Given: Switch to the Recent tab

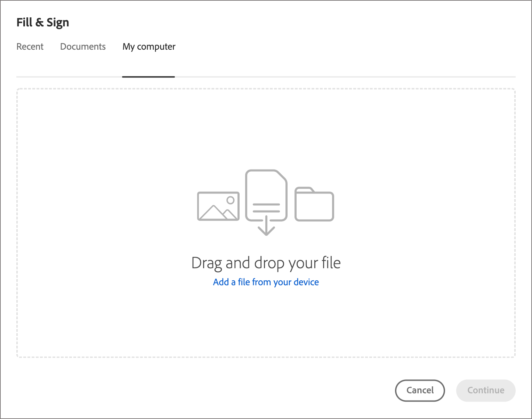Looking at the screenshot, I should (30, 46).
